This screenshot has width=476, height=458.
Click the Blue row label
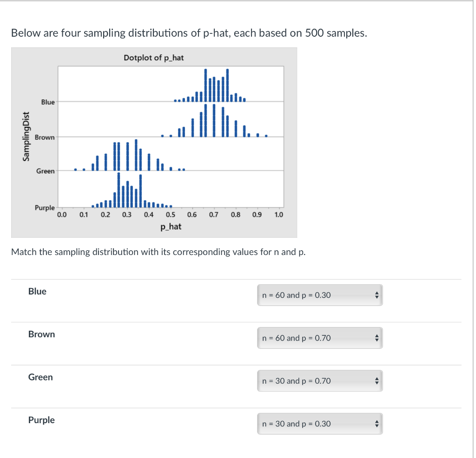37,291
